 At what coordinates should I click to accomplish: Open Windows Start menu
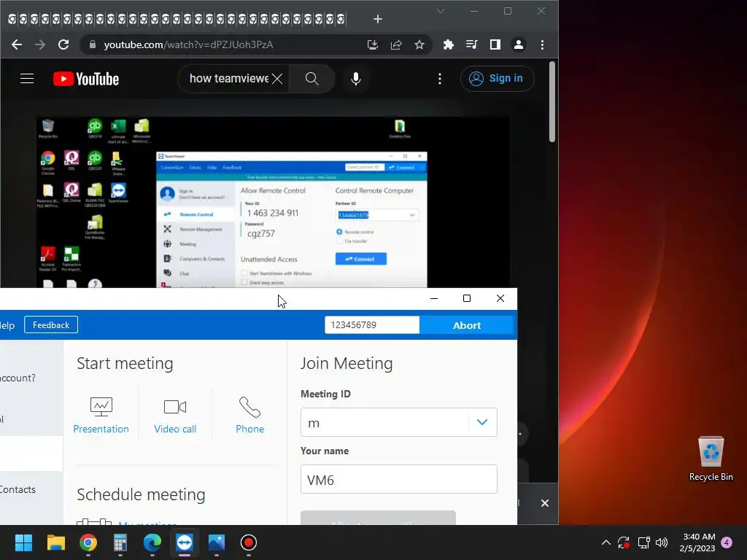click(23, 542)
